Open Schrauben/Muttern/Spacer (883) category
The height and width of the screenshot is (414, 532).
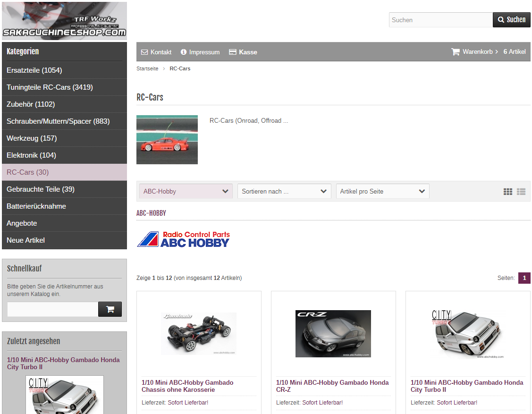click(65, 121)
